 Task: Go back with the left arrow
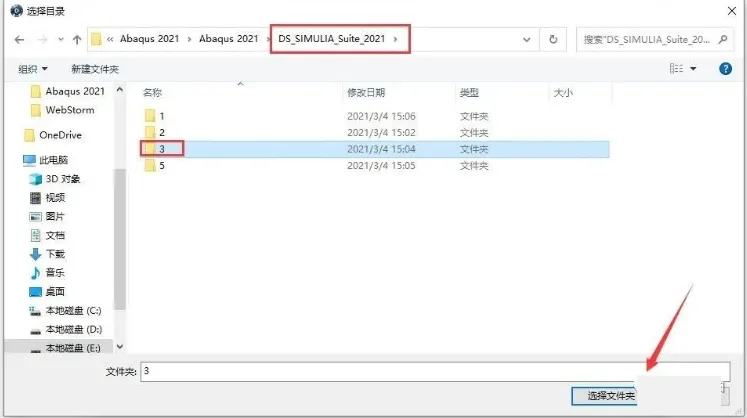(x=20, y=40)
